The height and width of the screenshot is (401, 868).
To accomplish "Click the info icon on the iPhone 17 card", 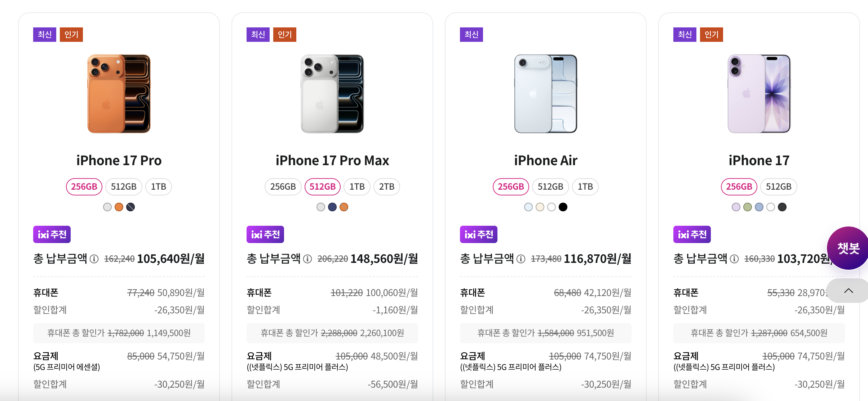I will [734, 259].
